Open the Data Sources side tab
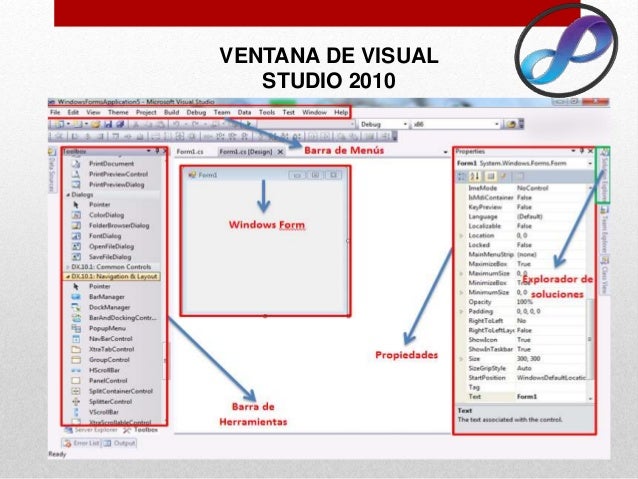Viewport: 638px width, 479px height. (52, 170)
